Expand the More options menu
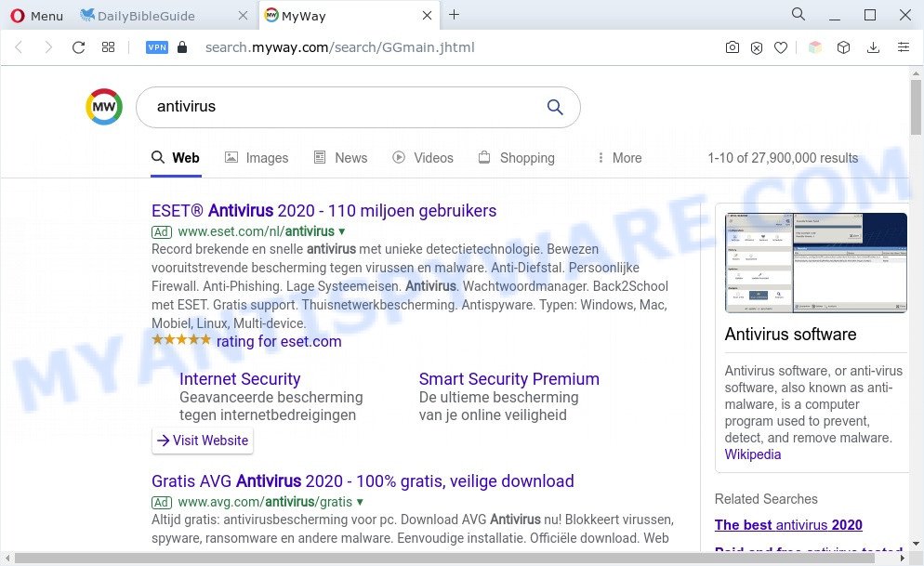The image size is (924, 566). pyautogui.click(x=619, y=158)
